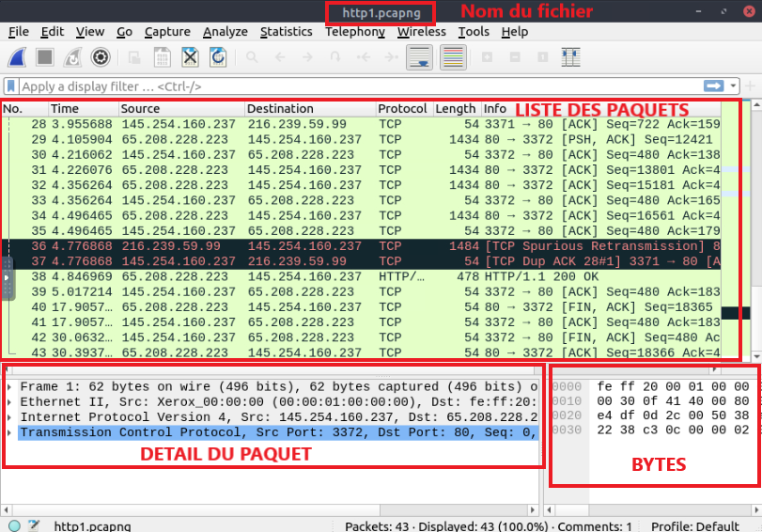The height and width of the screenshot is (532, 762).
Task: Open the Telephony menu
Action: coord(355,32)
